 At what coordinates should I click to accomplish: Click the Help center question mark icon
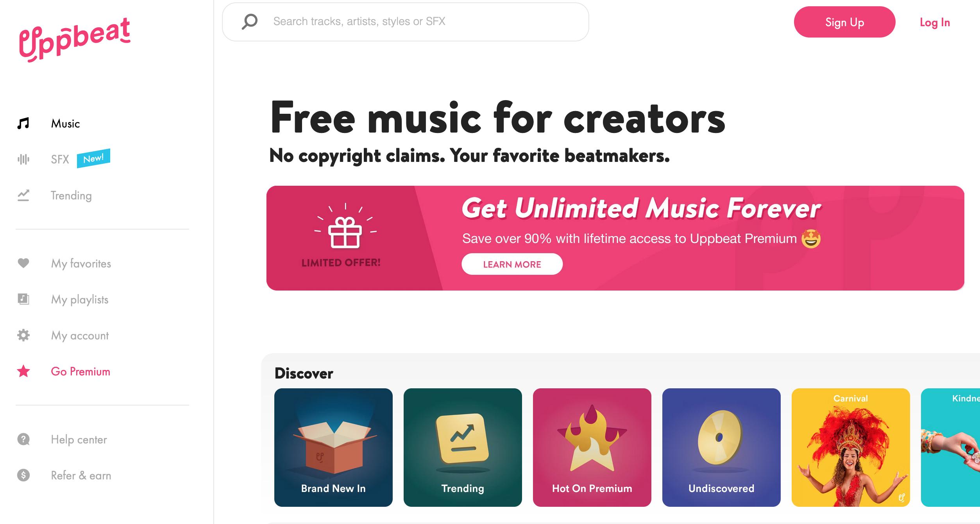tap(23, 439)
